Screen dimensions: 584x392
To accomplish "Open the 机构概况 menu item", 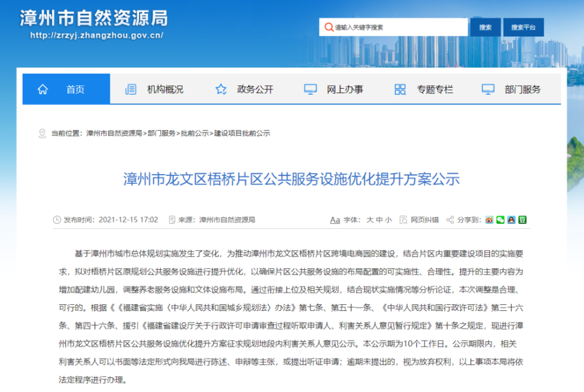I will 165,89.
